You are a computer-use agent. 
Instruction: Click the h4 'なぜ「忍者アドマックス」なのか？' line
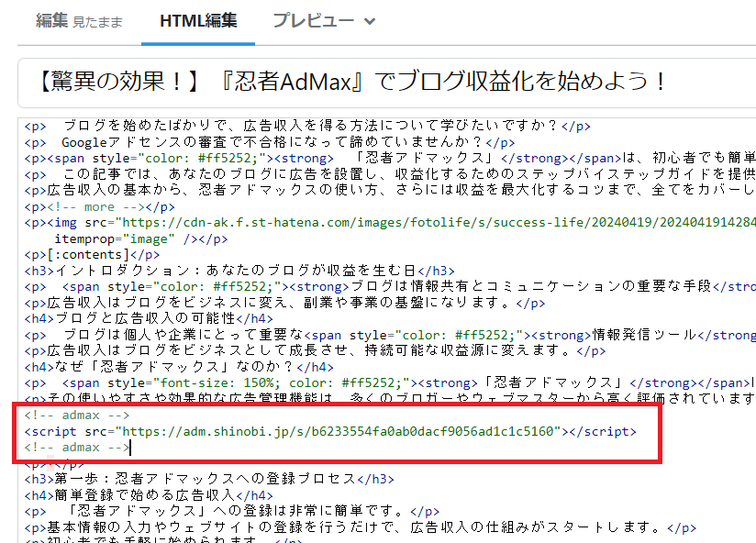pos(179,367)
